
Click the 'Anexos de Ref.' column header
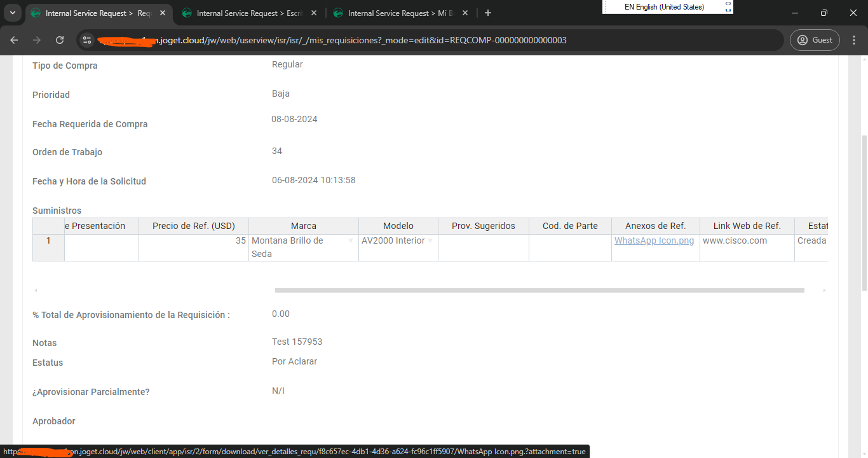point(656,226)
